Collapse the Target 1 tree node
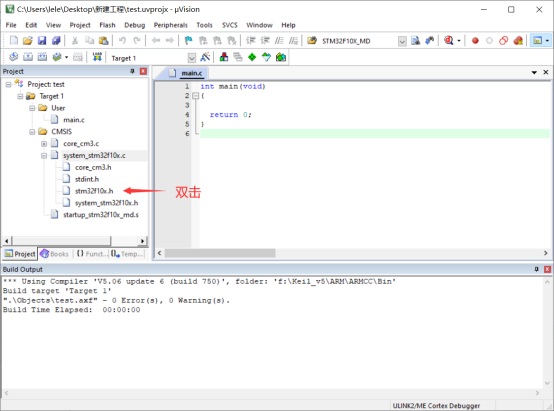This screenshot has height=411, width=554. (x=20, y=96)
